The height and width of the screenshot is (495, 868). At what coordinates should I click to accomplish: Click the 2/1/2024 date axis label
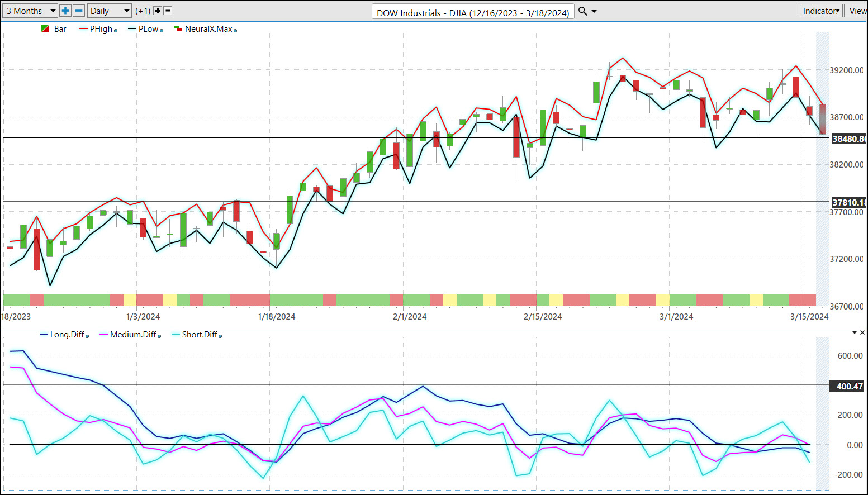(410, 317)
